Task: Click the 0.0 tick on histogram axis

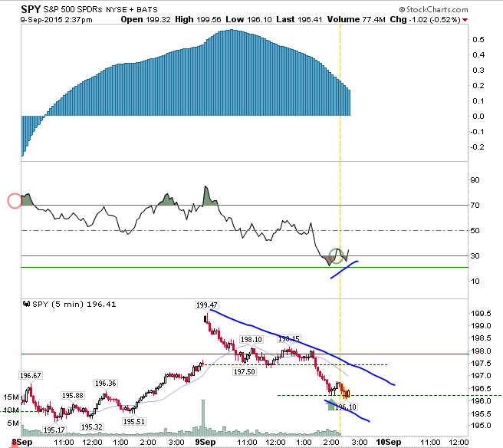Action: pyautogui.click(x=478, y=116)
